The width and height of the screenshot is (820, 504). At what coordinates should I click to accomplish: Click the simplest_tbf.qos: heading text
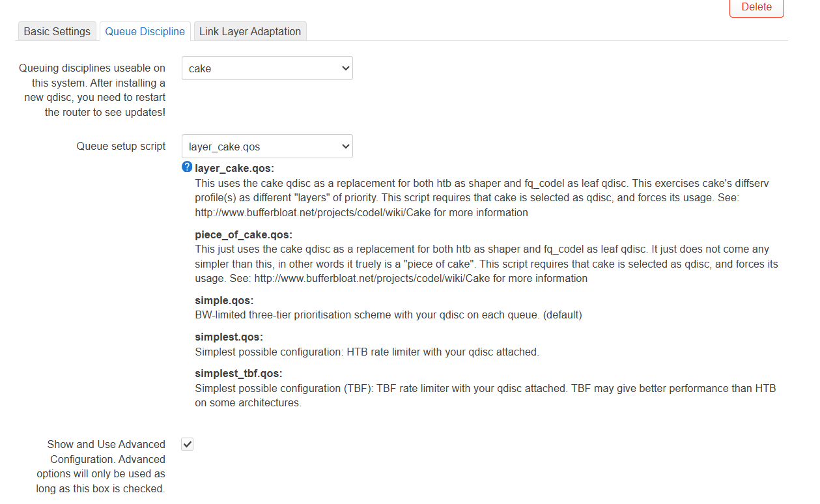[238, 374]
